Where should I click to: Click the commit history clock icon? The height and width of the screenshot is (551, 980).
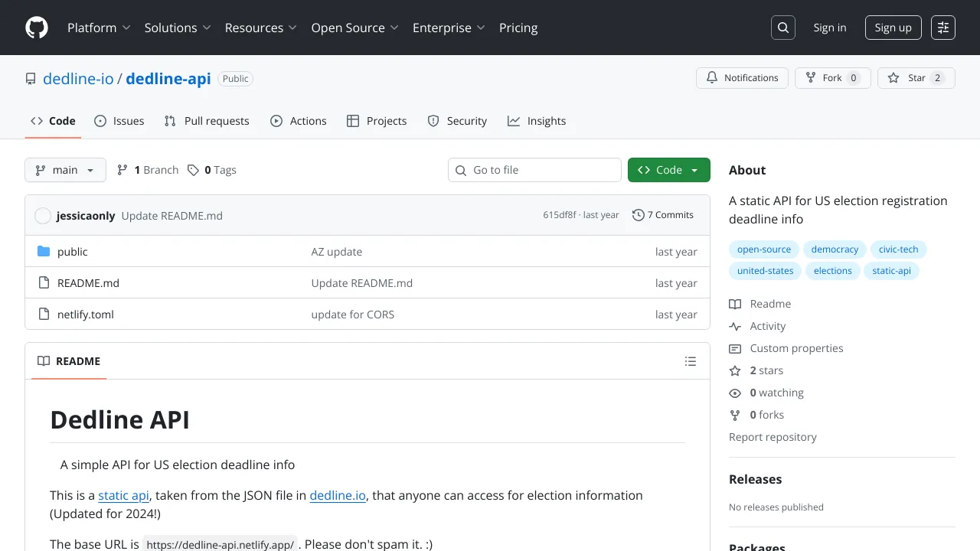(x=639, y=215)
